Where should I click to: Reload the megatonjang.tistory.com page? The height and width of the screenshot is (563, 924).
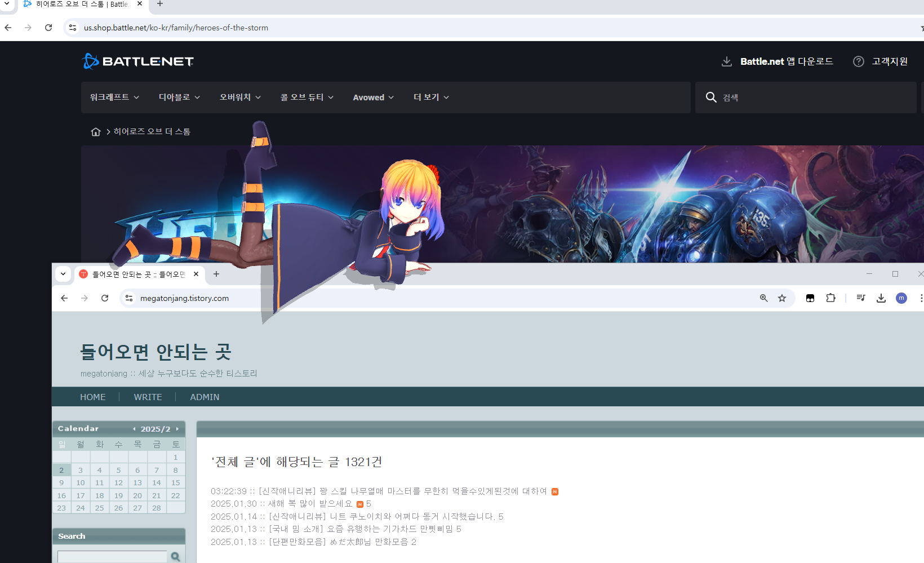[105, 298]
